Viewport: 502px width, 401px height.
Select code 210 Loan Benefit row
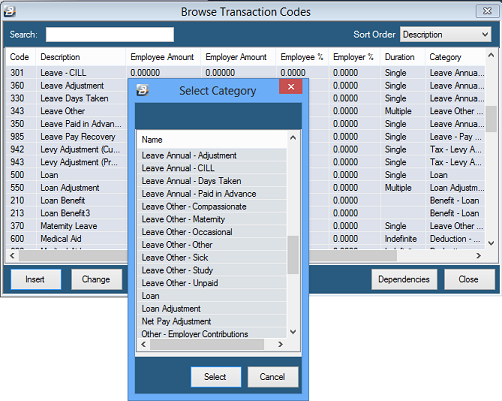click(67, 200)
